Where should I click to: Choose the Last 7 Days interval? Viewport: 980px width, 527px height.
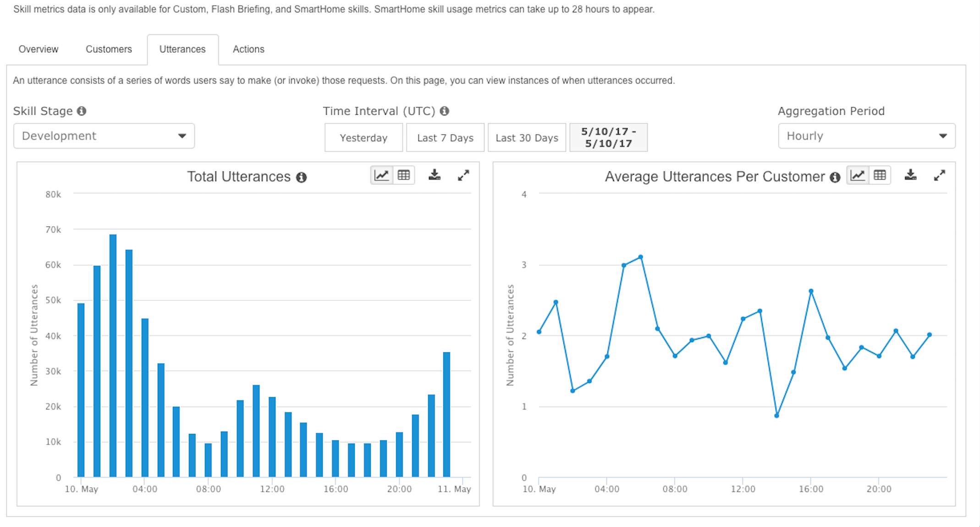click(x=445, y=138)
